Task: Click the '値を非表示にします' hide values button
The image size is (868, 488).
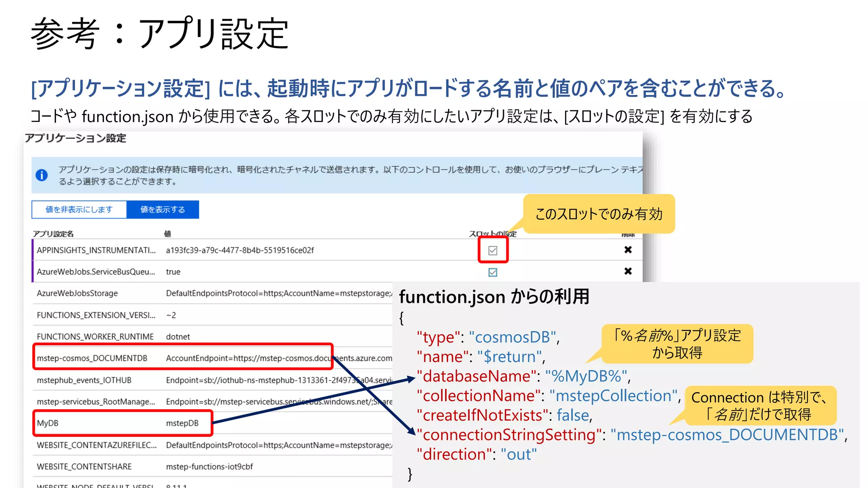Action: pyautogui.click(x=79, y=210)
